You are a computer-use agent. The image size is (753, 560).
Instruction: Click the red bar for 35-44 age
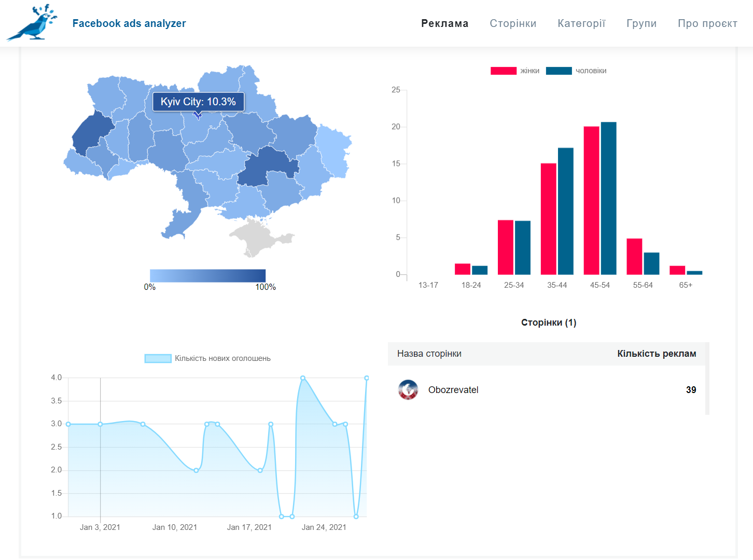point(549,219)
